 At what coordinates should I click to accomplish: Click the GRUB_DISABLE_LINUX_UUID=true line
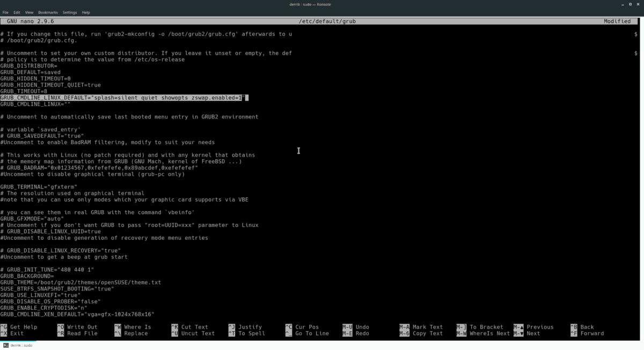(50, 232)
